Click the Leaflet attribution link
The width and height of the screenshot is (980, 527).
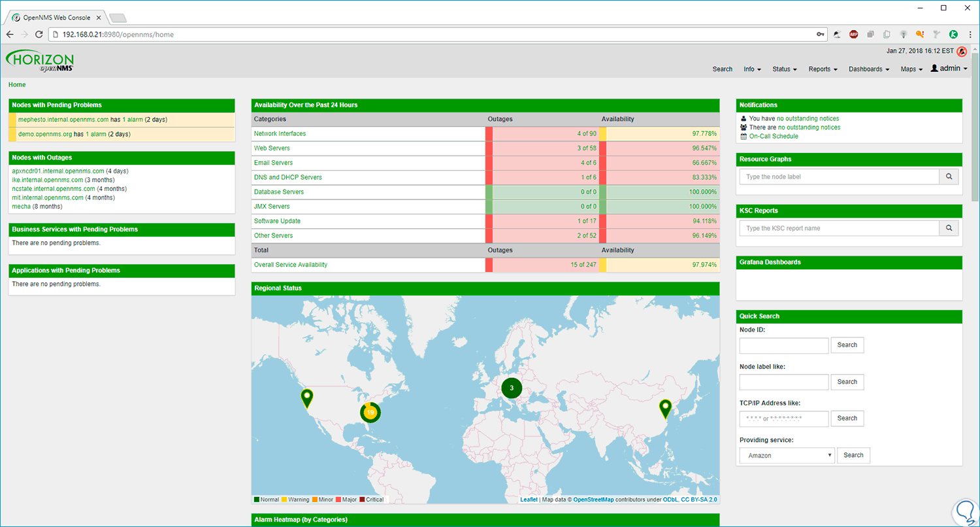[529, 500]
